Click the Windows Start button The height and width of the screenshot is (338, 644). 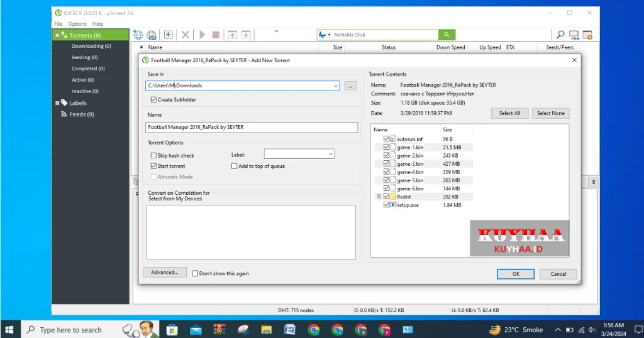click(9, 329)
